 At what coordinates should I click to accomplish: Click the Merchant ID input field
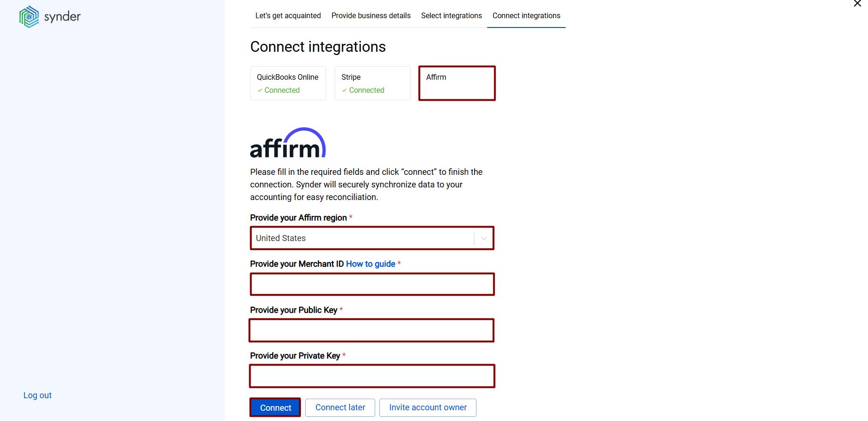click(x=372, y=284)
